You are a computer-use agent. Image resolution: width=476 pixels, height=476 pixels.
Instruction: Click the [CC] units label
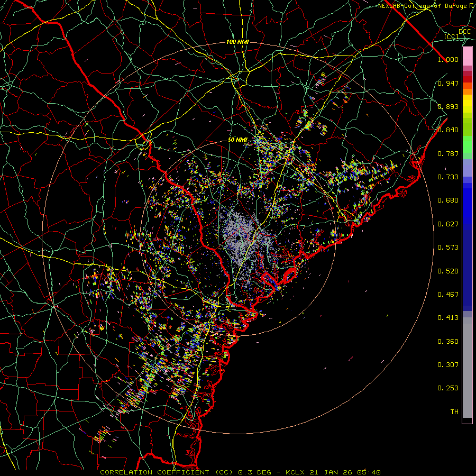click(452, 36)
